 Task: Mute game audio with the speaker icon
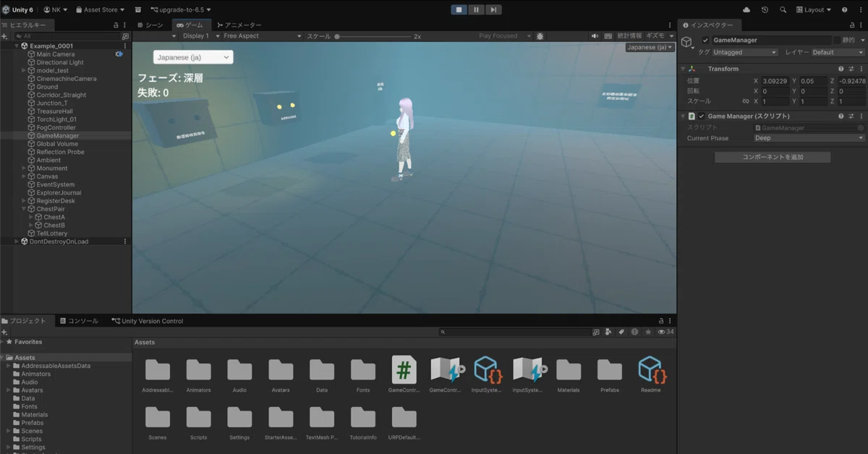[x=595, y=36]
